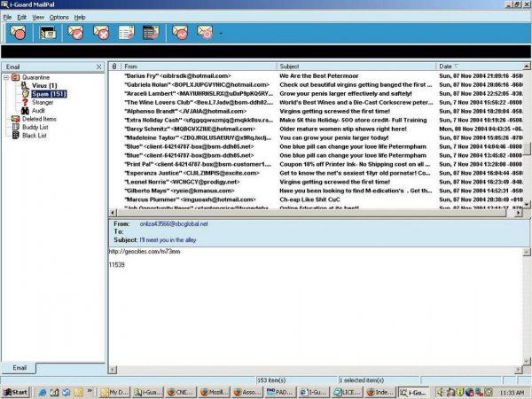
Task: Close the Email side panel
Action: tap(98, 66)
